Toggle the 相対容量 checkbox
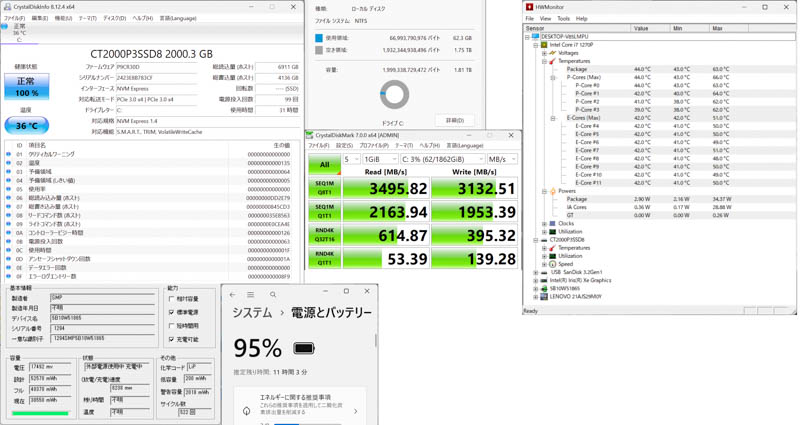This screenshot has width=800, height=425. (x=172, y=299)
